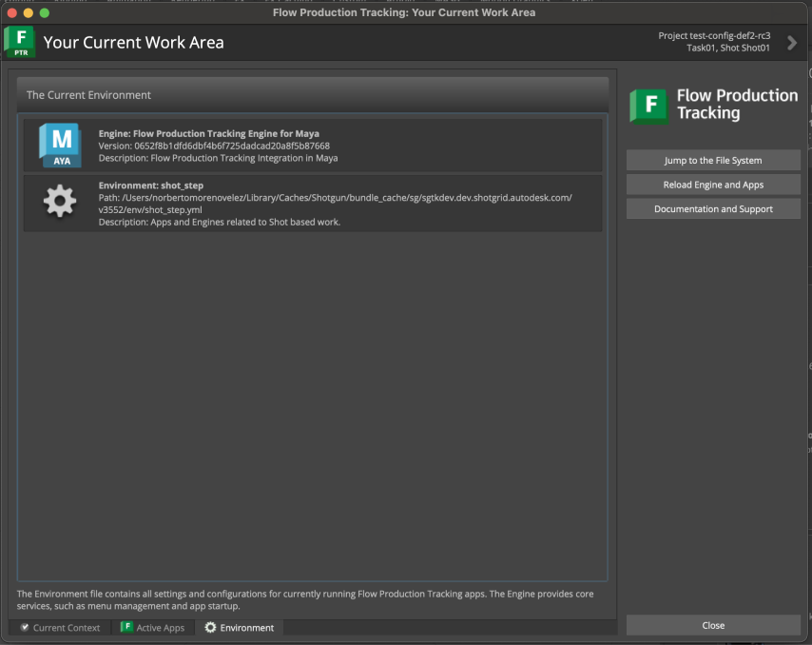Click the red window close button
812x645 pixels.
point(12,12)
